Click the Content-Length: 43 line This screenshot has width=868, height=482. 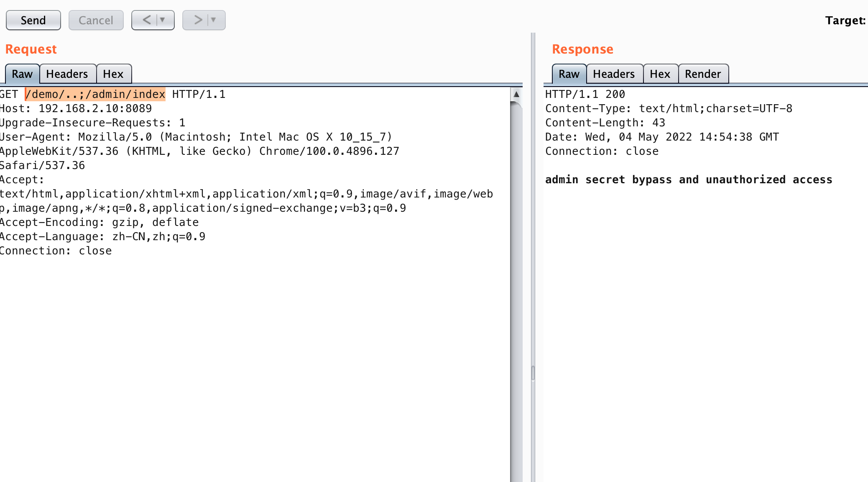pos(605,123)
